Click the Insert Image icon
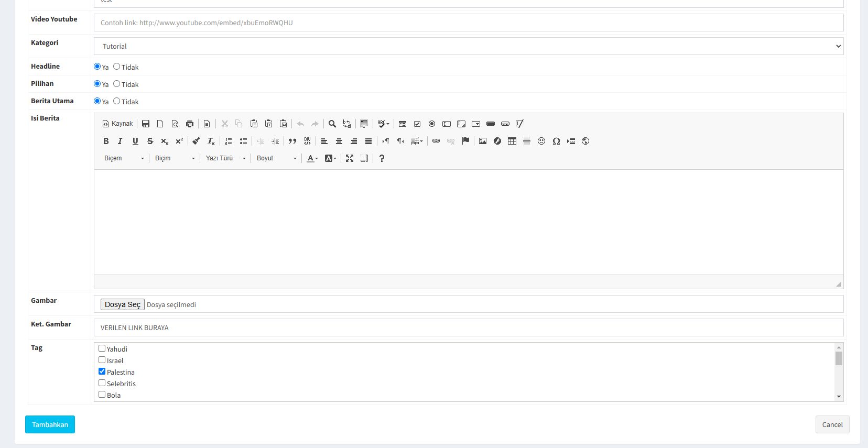The image size is (868, 448). coord(483,141)
